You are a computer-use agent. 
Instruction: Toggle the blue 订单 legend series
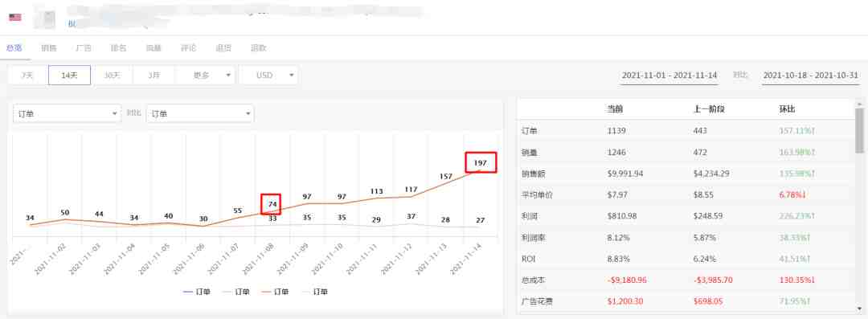(x=196, y=292)
